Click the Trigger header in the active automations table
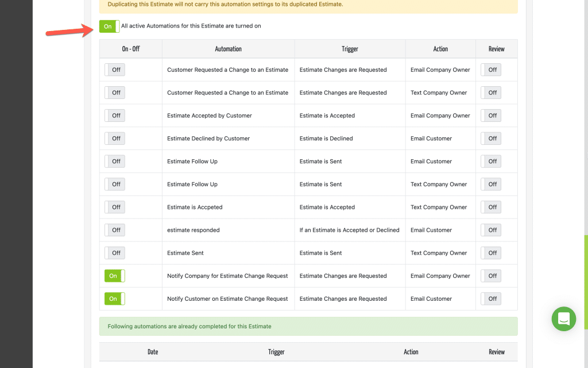 (350, 49)
